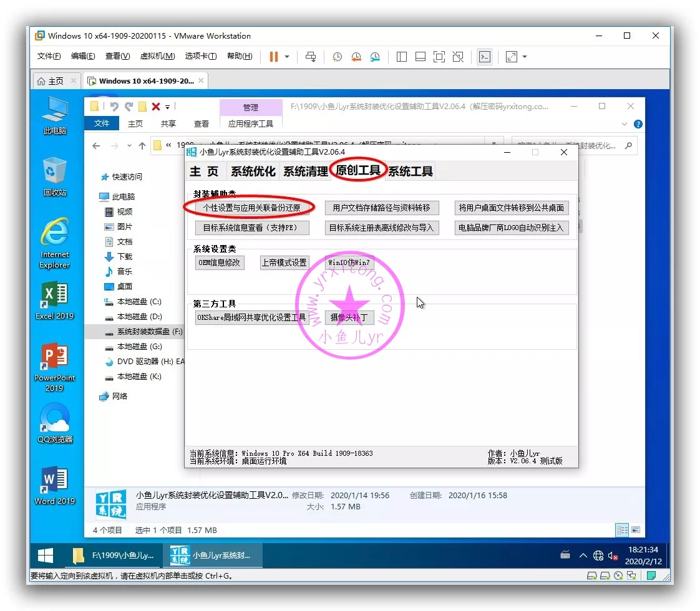The height and width of the screenshot is (611, 700).
Task: Open the Windows Start button in guest
Action: [x=46, y=555]
